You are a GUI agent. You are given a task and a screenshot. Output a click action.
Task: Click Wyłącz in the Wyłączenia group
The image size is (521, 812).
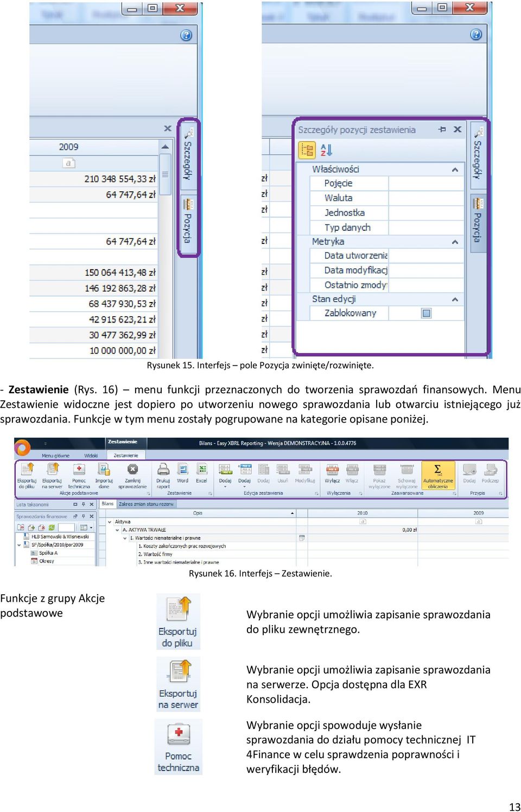pyautogui.click(x=332, y=473)
